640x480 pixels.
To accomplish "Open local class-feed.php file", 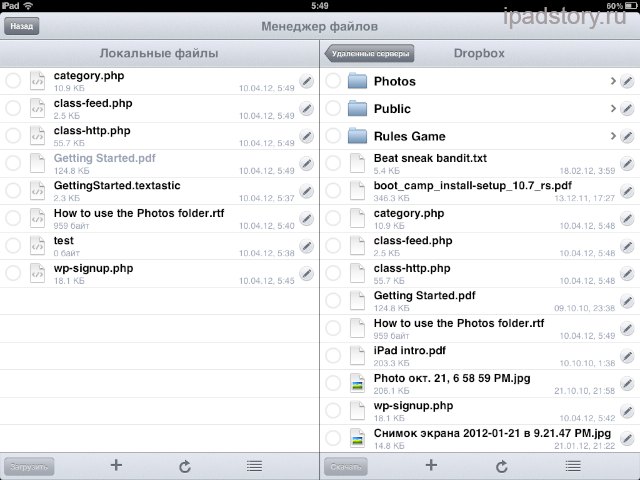I will (160, 109).
